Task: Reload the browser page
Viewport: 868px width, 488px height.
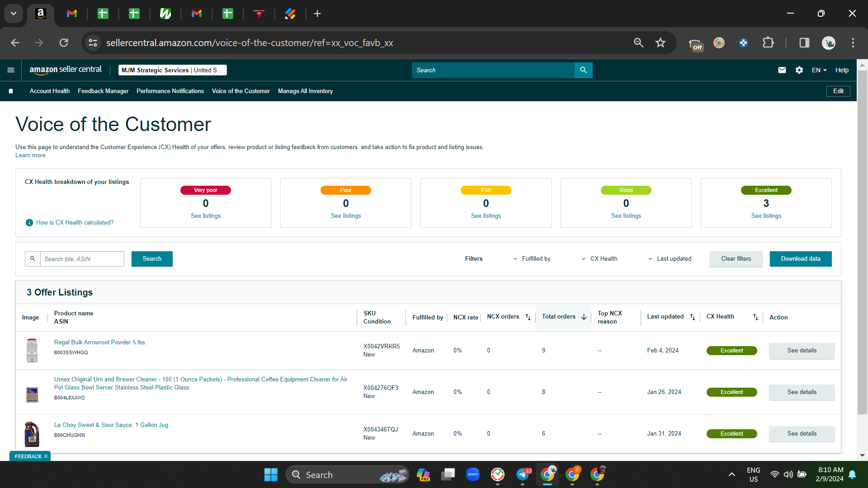Action: point(64,43)
